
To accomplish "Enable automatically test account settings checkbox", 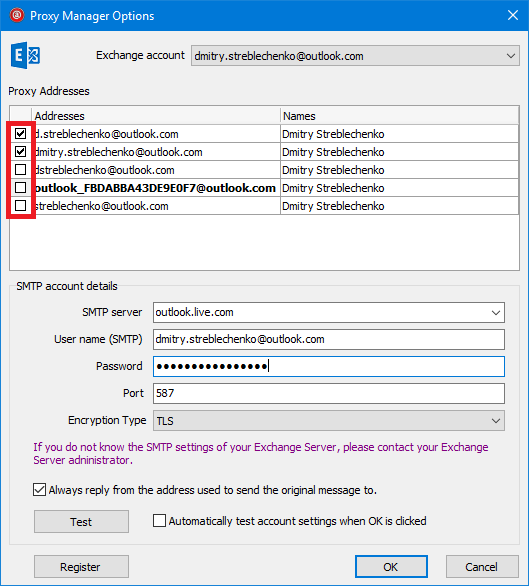I will [x=159, y=521].
